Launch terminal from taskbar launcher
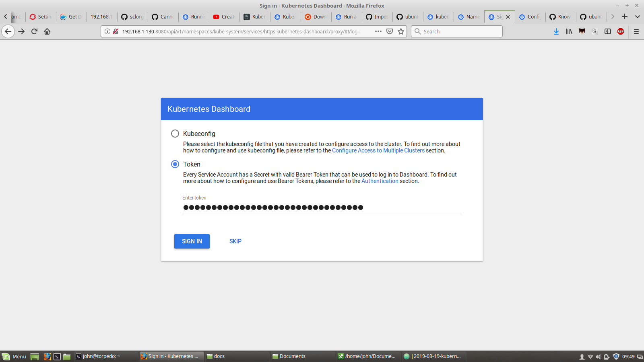 pos(57,356)
